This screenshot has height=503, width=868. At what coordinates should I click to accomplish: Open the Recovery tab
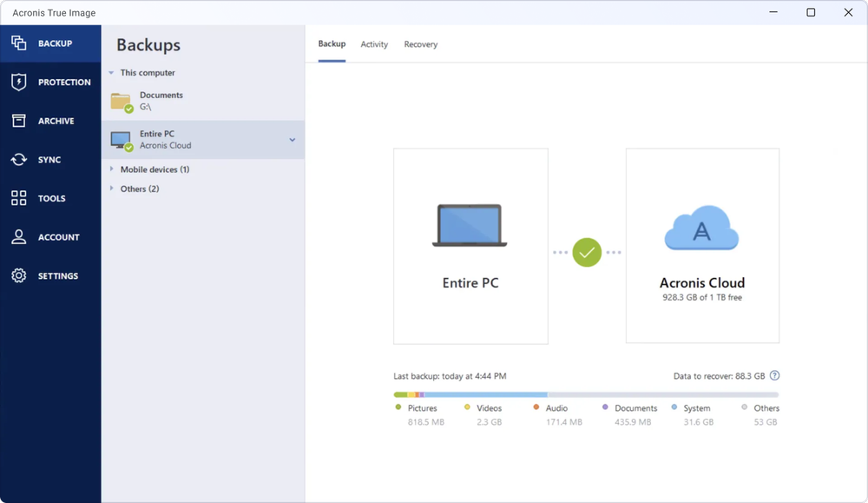(x=420, y=43)
